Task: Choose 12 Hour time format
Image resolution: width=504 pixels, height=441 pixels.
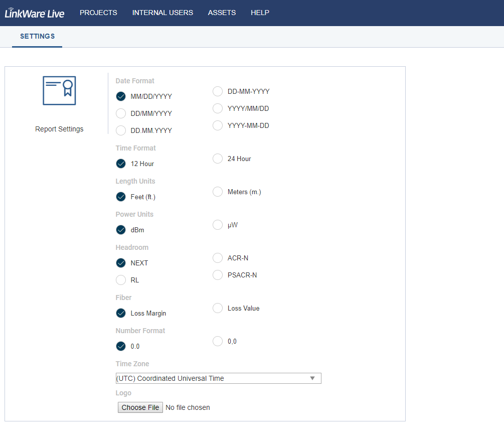Action: click(x=121, y=164)
